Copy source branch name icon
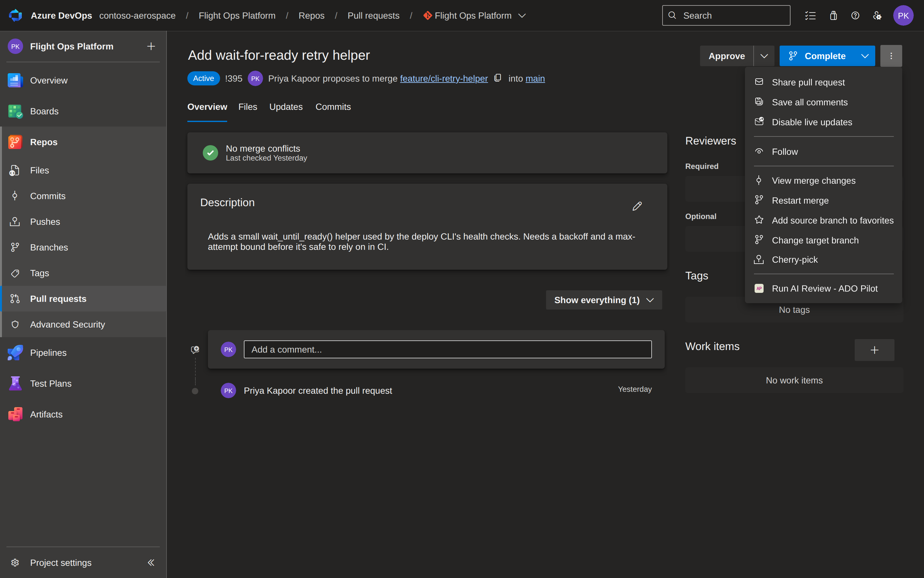 coord(498,78)
